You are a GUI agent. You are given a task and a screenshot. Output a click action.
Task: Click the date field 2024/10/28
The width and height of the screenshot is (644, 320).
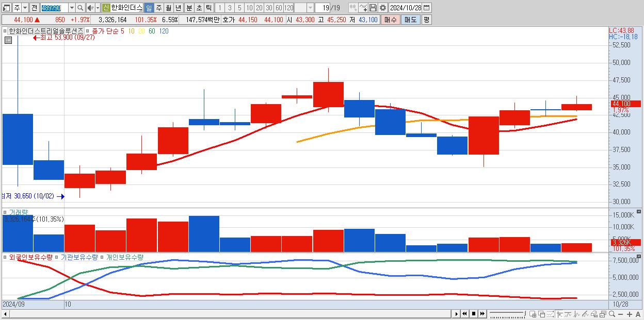coord(406,8)
